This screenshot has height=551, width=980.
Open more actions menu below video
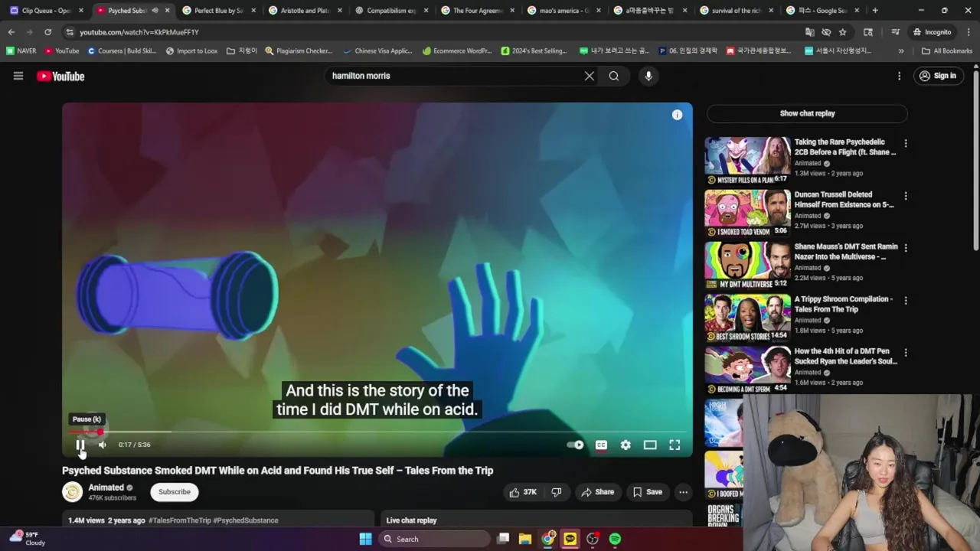tap(684, 492)
